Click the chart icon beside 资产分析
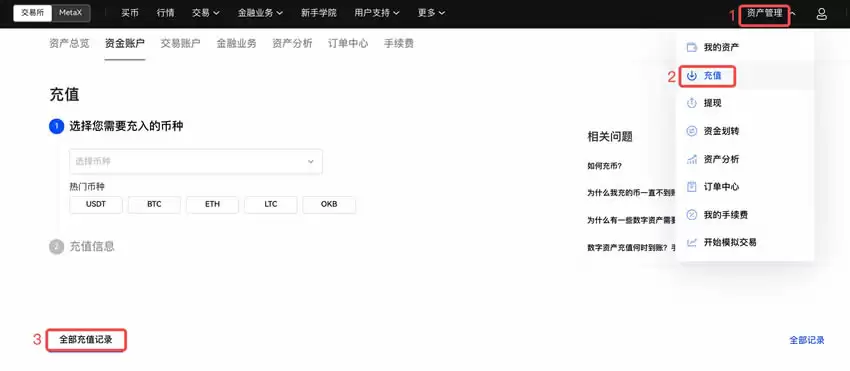The image size is (850, 371). 692,159
